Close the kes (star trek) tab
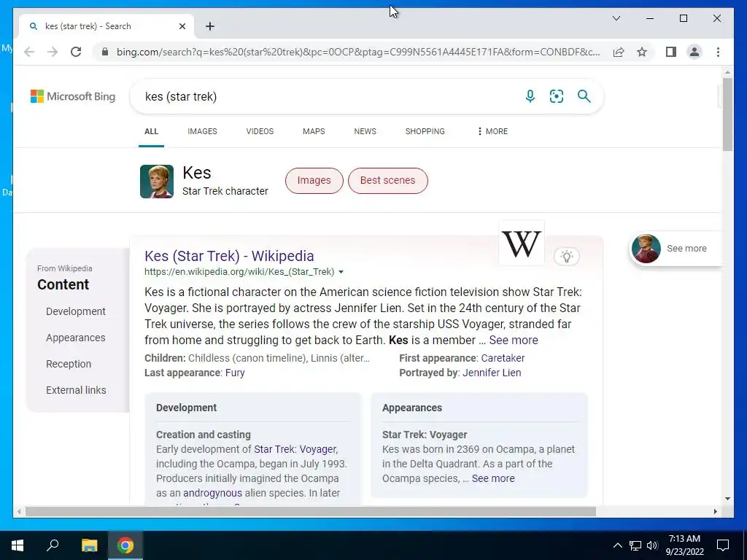Image resolution: width=747 pixels, height=560 pixels. [x=182, y=26]
